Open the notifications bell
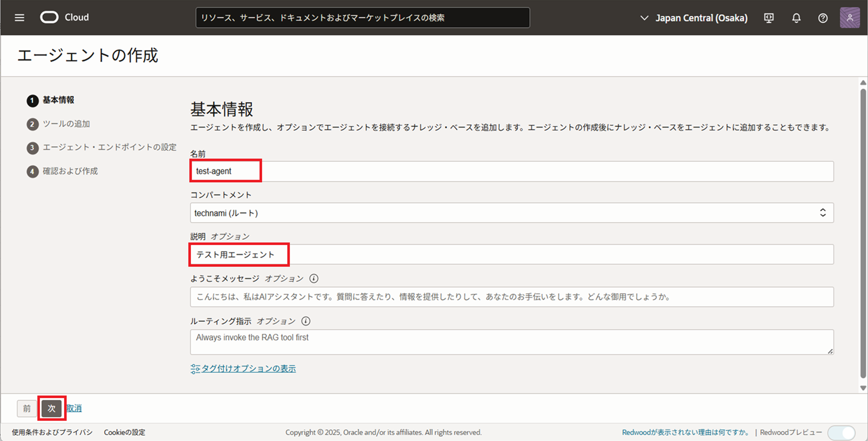868x441 pixels. 796,18
